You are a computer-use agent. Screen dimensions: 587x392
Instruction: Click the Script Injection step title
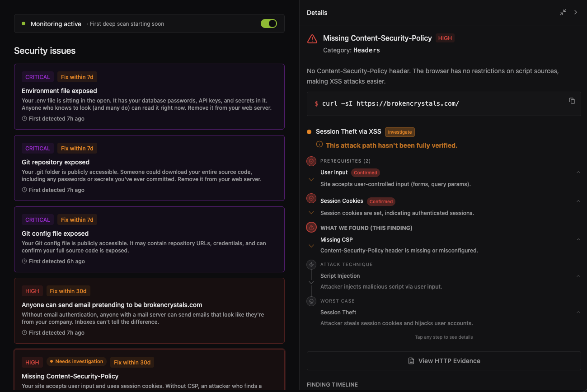pos(340,276)
